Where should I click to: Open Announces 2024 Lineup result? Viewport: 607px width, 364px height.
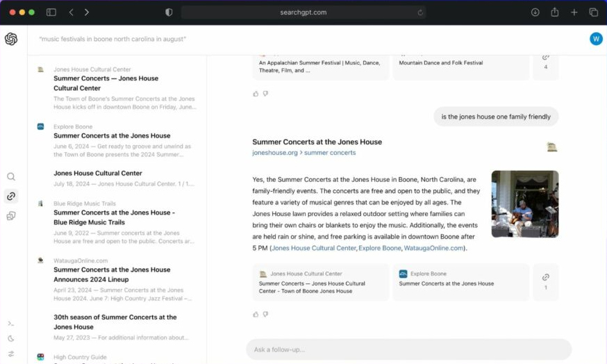coord(112,274)
